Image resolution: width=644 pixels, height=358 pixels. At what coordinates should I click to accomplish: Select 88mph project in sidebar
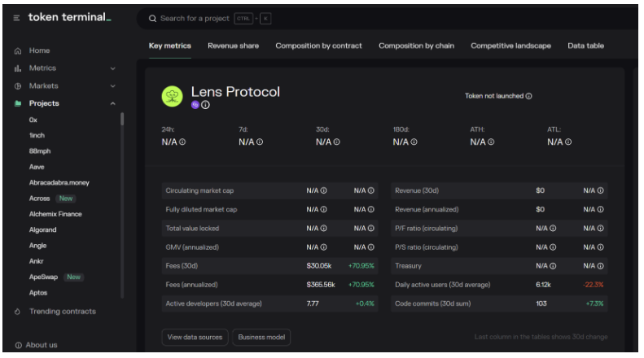tap(40, 151)
